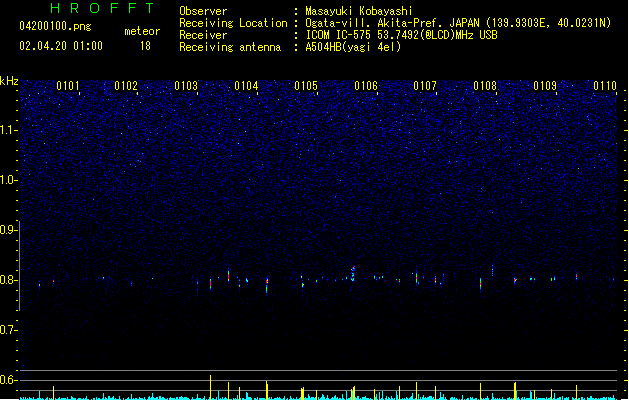Click the 0105 time marker
Viewport: 629px width, 400px height.
[x=306, y=86]
